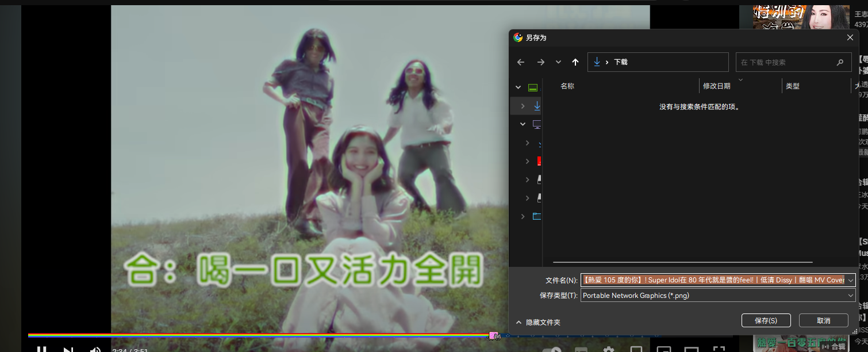The width and height of the screenshot is (868, 352).
Task: Go back in the Save As dialog
Action: (x=521, y=62)
